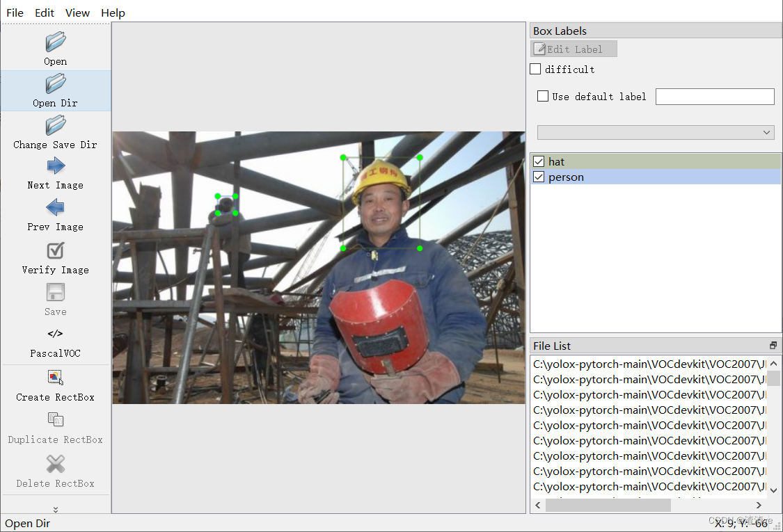Select the first file in File List

[x=649, y=364]
